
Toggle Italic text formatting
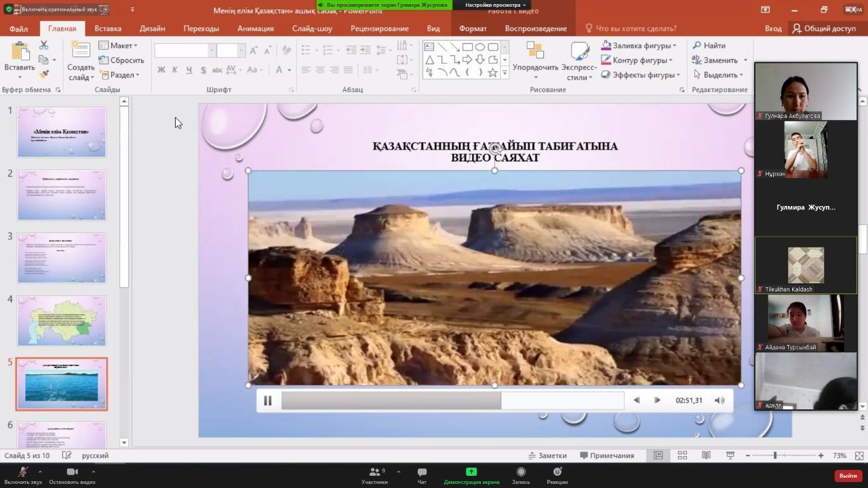[175, 70]
